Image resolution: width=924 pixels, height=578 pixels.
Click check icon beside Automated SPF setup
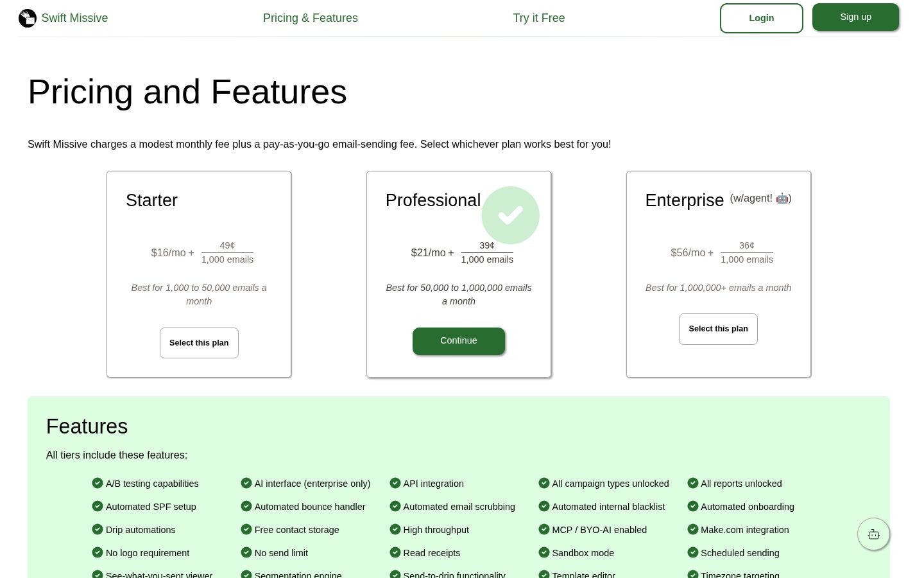tap(98, 506)
